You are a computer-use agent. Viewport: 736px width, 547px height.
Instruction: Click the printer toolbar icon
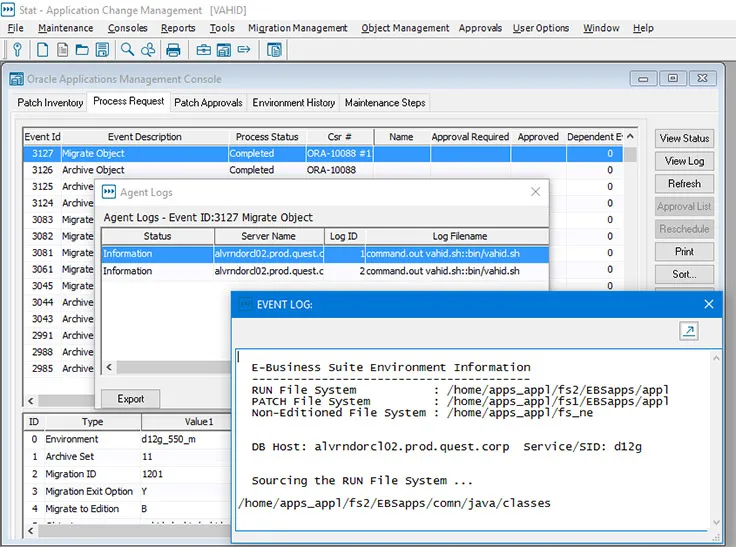pyautogui.click(x=173, y=50)
